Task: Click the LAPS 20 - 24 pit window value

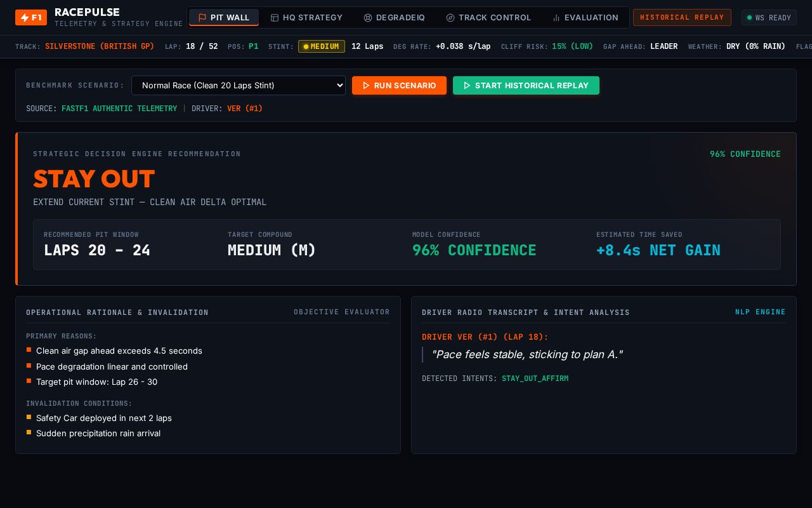Action: pos(97,250)
